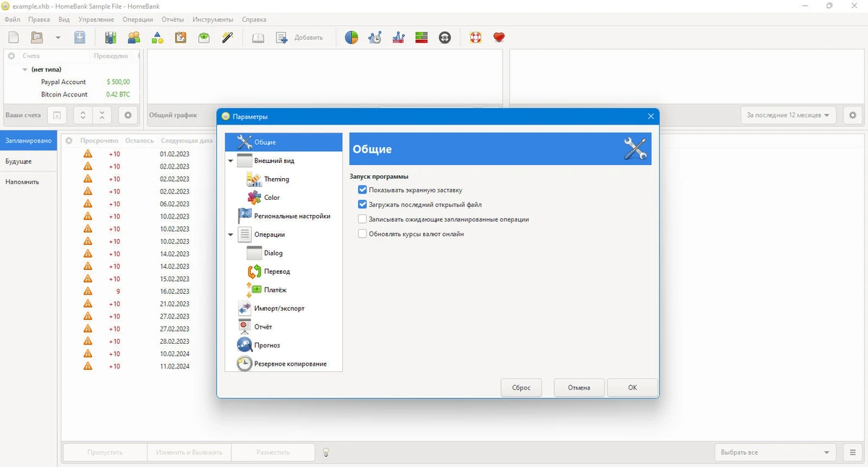Open the За последние 12 месяцев dropdown
This screenshot has width=868, height=467.
(788, 115)
